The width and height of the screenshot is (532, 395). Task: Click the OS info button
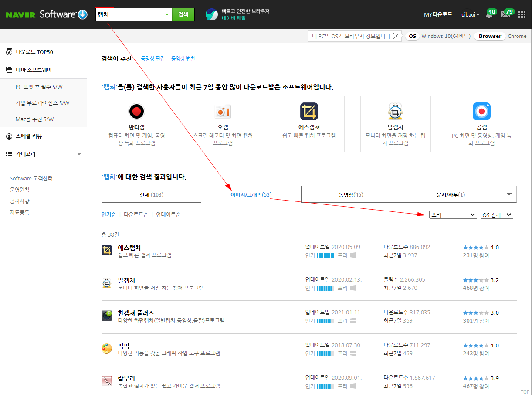[412, 36]
